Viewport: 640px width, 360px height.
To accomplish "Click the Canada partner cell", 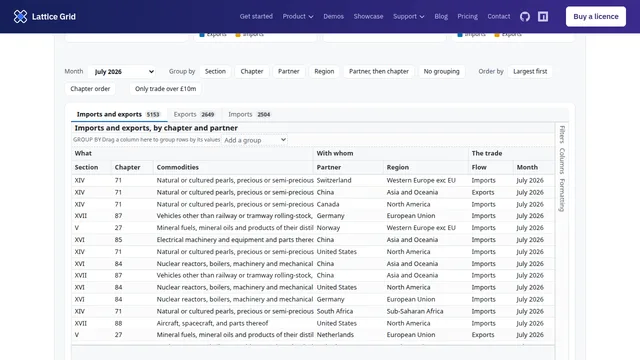I will (348, 204).
